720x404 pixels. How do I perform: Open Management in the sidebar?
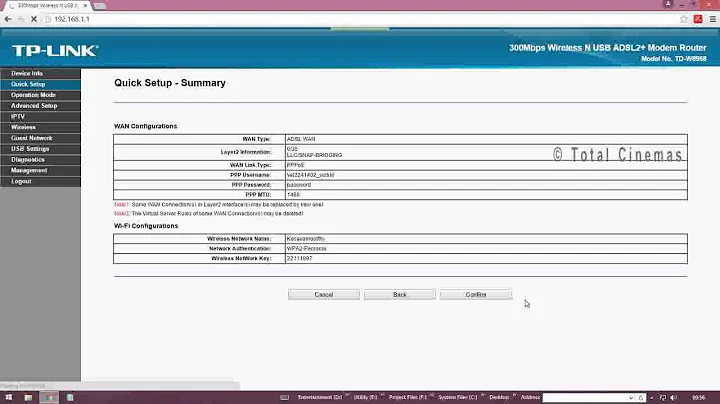40,170
